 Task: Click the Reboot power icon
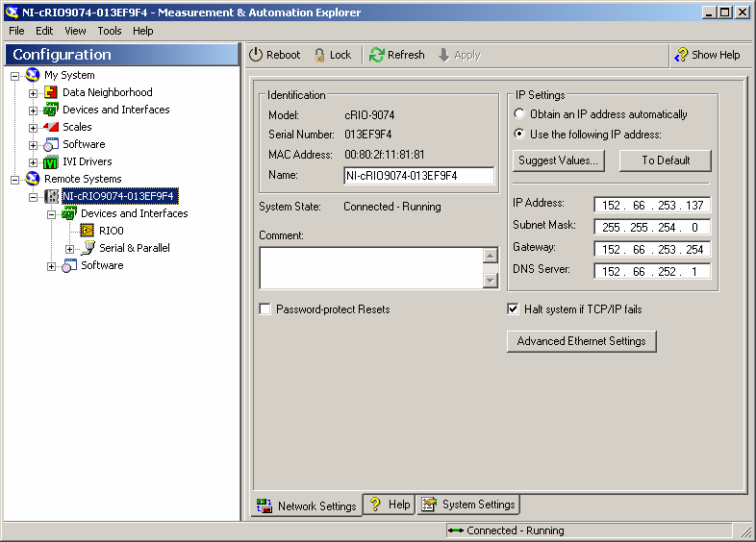(x=256, y=55)
